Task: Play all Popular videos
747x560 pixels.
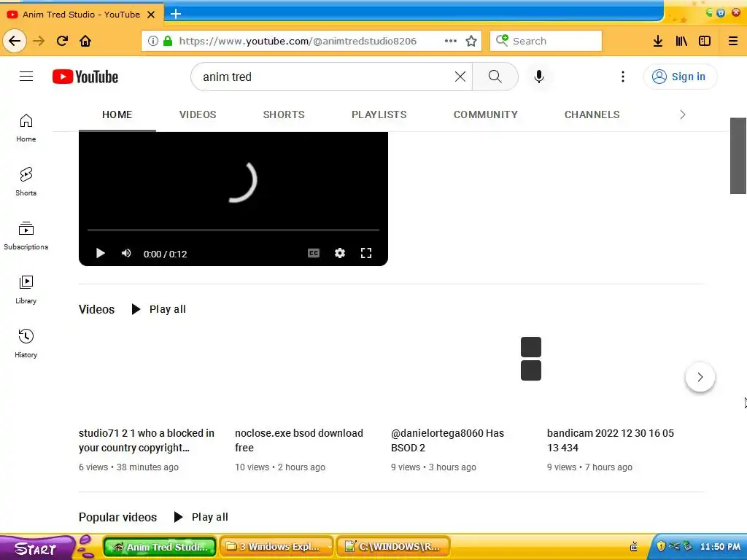Action: (201, 517)
